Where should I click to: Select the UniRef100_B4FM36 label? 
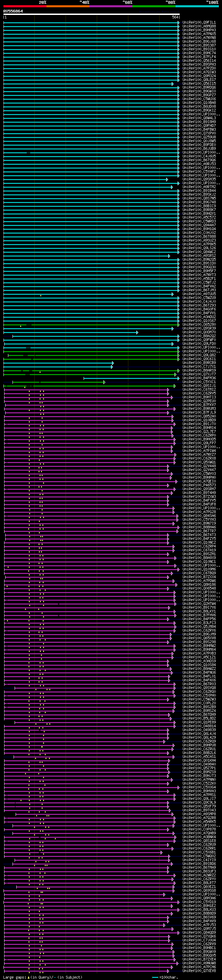click(x=199, y=378)
